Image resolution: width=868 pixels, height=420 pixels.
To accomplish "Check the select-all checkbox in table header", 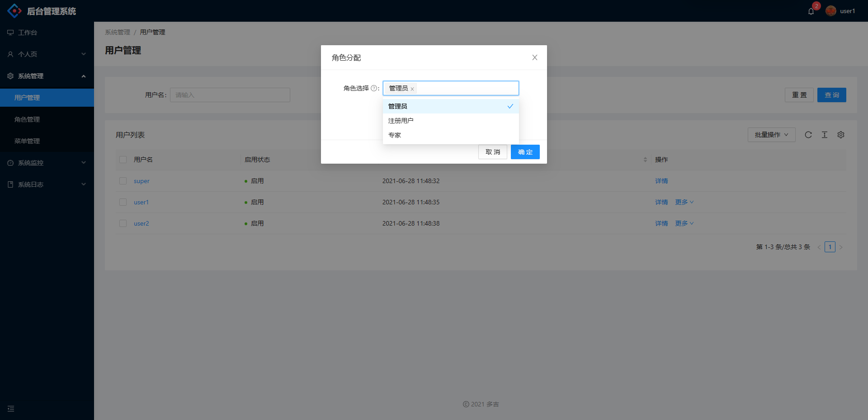I will click(x=123, y=160).
